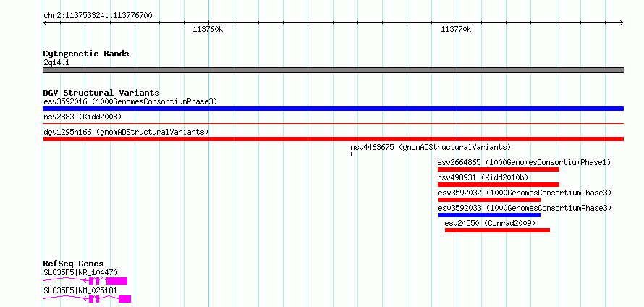
Task: Select the red nsv498931 variant bar
Action: click(499, 185)
